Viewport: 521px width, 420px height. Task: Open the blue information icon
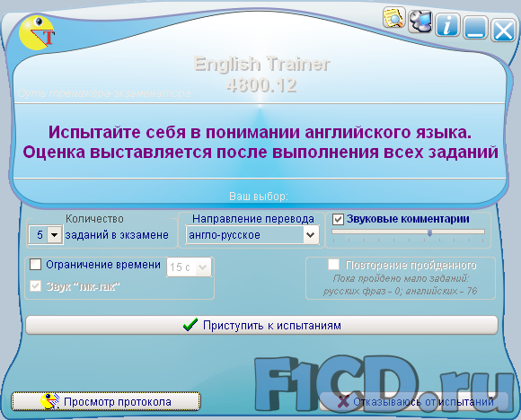tap(447, 25)
